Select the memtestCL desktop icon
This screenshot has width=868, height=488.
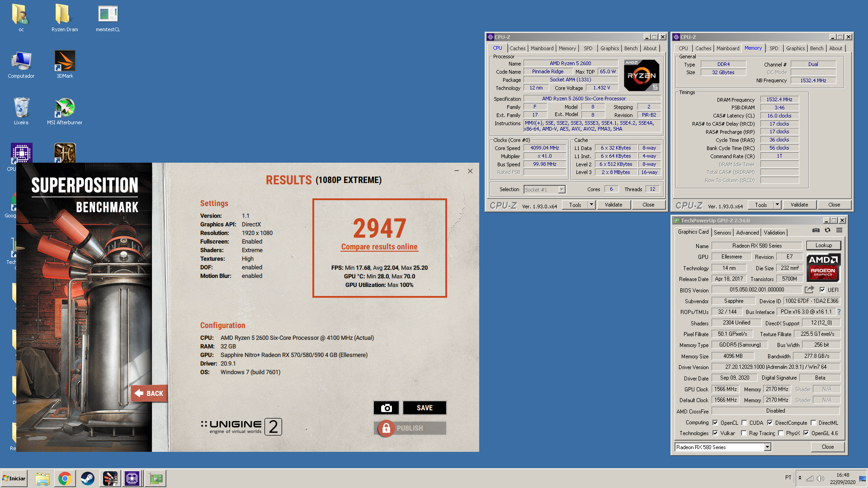[x=108, y=18]
